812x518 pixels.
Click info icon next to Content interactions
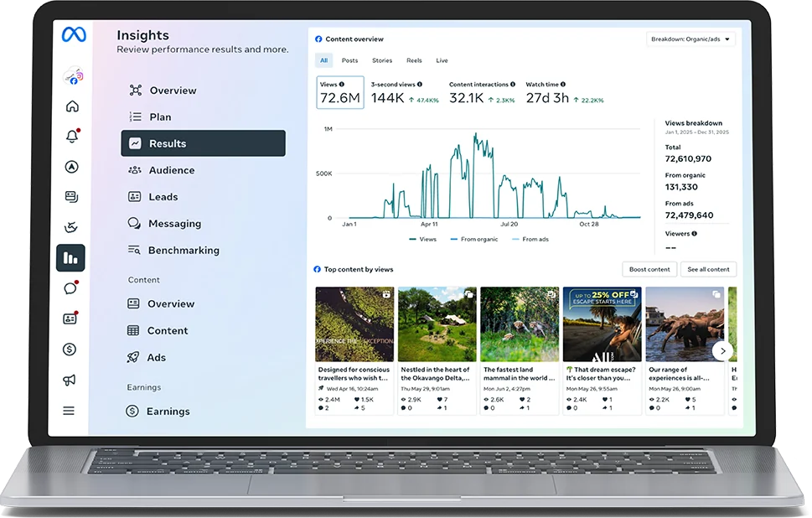coord(513,85)
